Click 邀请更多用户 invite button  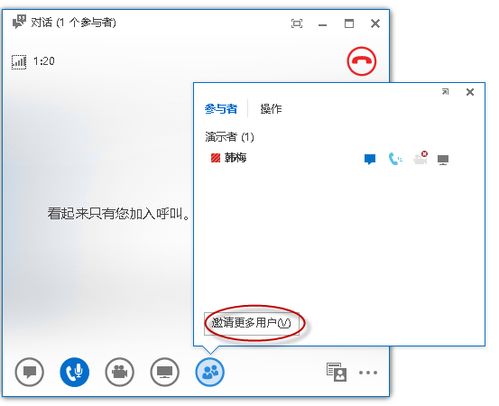(x=252, y=323)
